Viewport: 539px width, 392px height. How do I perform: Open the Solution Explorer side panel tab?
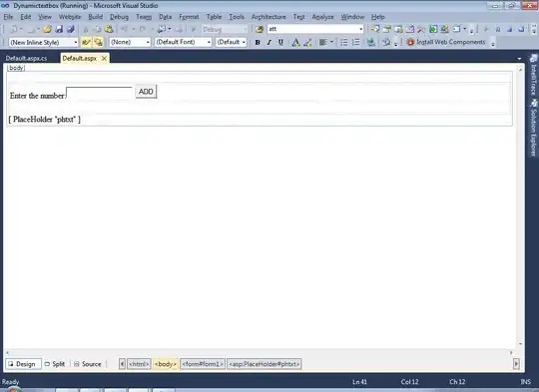coord(533,128)
